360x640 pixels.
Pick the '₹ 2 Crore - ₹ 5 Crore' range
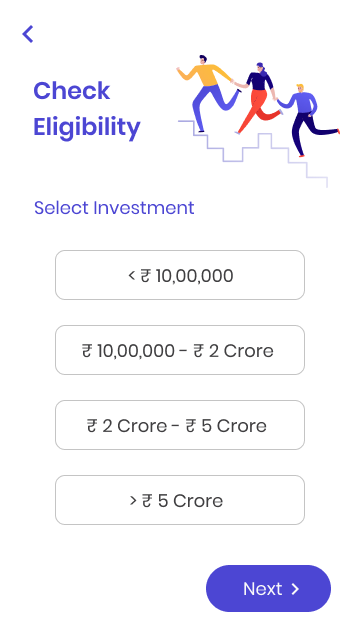(180, 425)
